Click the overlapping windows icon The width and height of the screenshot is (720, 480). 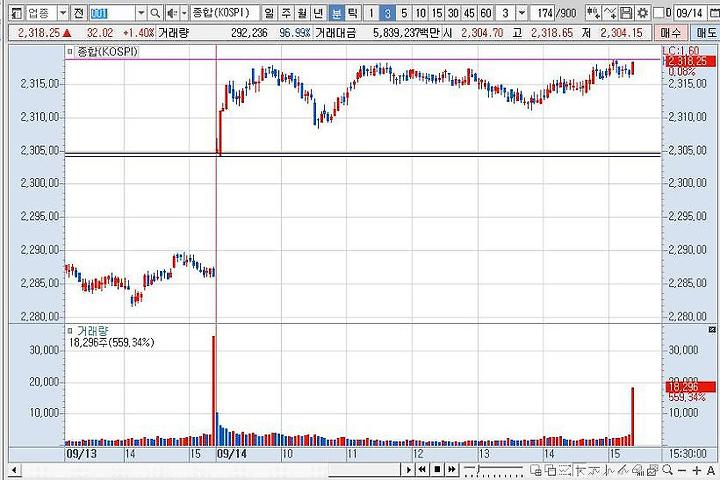tap(550, 470)
